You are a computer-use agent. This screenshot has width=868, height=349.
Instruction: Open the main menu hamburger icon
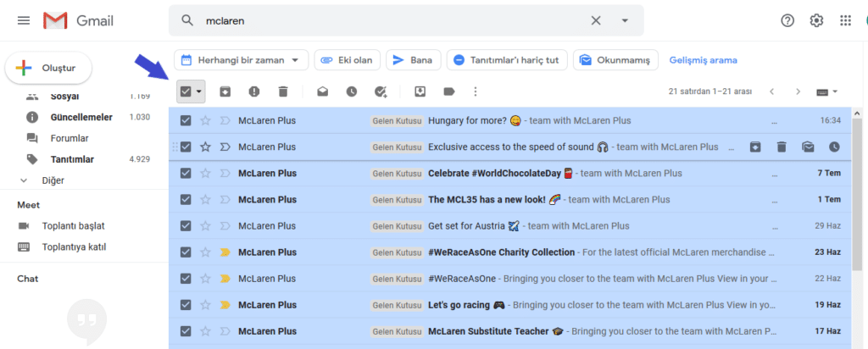(x=23, y=20)
